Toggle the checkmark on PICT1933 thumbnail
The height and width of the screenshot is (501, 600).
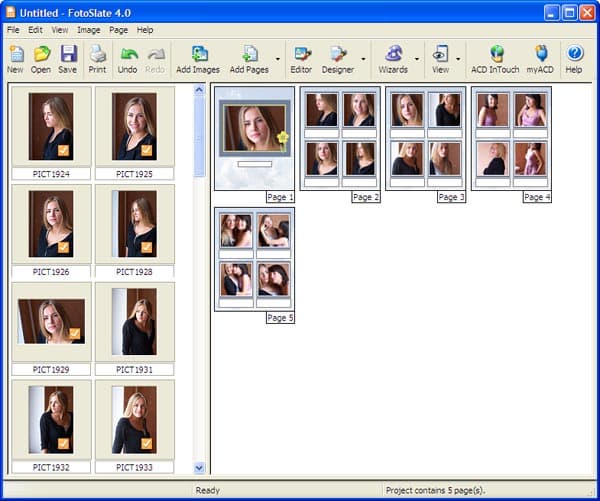pos(147,444)
